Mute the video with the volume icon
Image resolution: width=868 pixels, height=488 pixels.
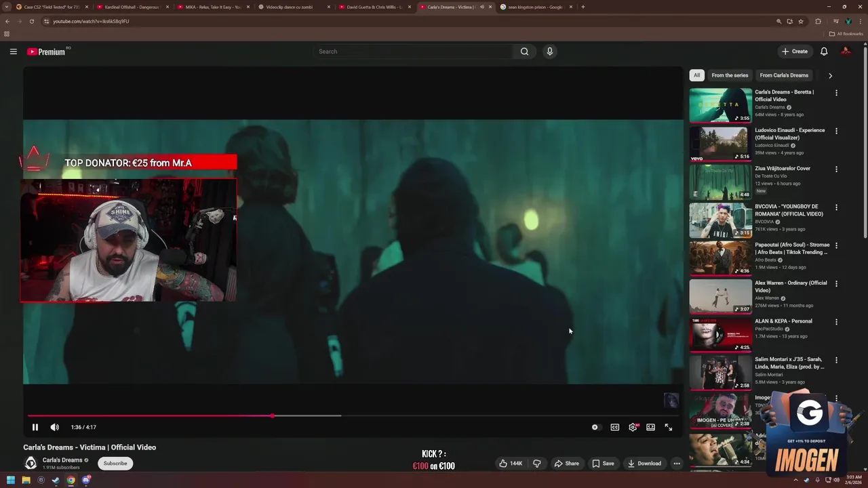pos(55,427)
